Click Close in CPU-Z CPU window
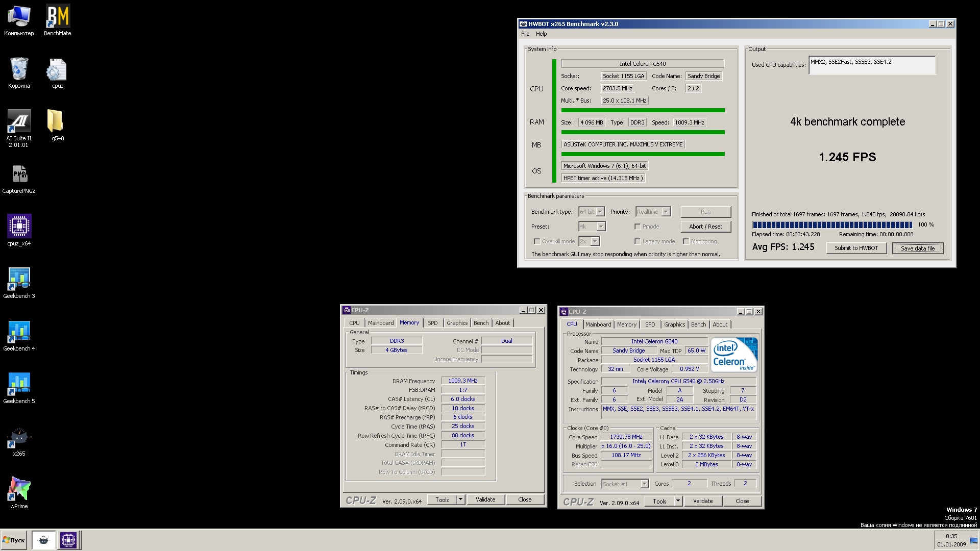Viewport: 980px width, 551px height. click(742, 501)
